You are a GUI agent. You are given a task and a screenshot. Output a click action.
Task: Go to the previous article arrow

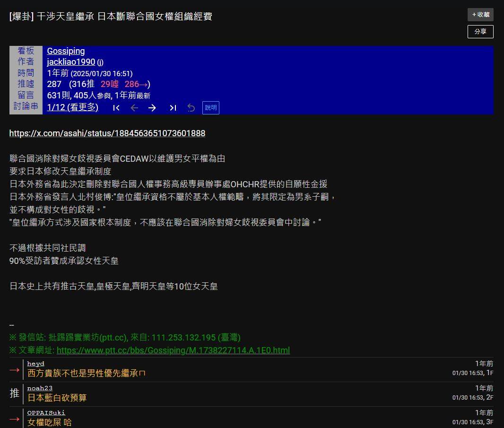[134, 108]
